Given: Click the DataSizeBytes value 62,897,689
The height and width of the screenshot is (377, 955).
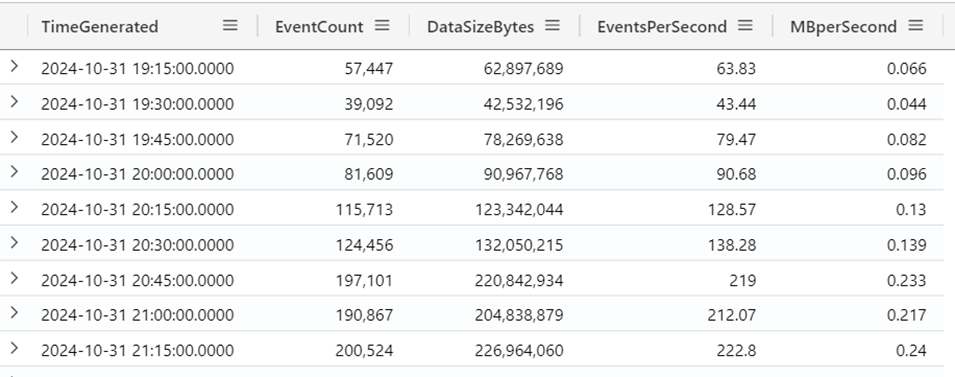Looking at the screenshot, I should [x=524, y=68].
